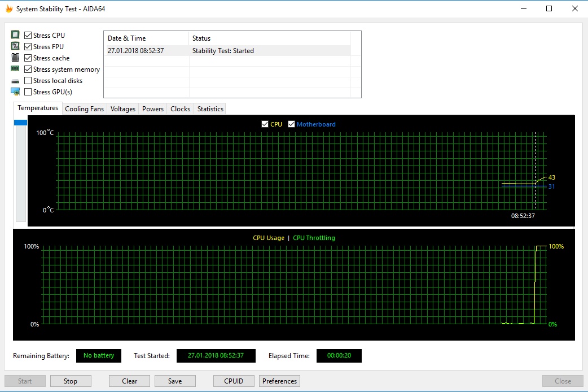Viewport: 588px width, 392px height.
Task: Enable the Stress GPU(s) checkbox
Action: point(28,92)
